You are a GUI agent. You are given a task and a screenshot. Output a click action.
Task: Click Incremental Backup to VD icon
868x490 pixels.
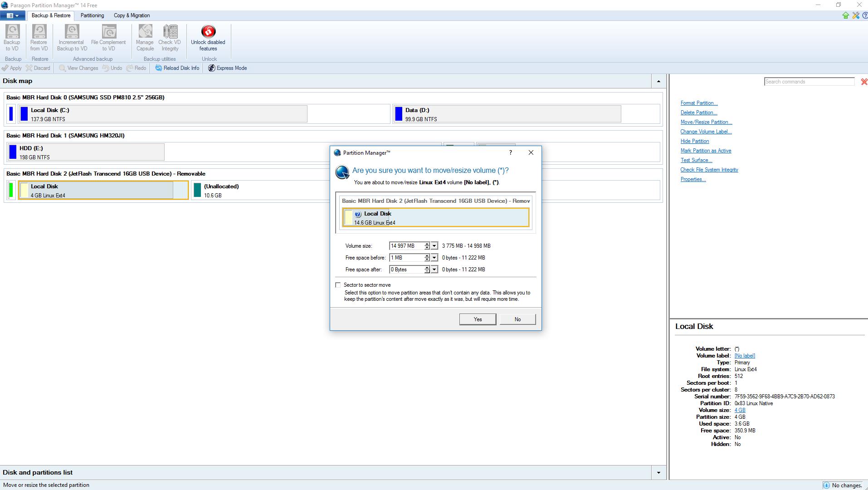[x=72, y=31]
